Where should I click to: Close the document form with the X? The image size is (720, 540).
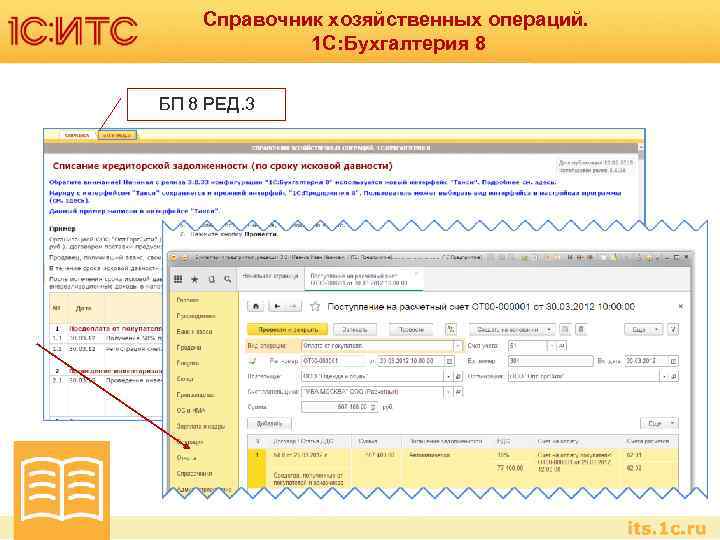pyautogui.click(x=681, y=306)
